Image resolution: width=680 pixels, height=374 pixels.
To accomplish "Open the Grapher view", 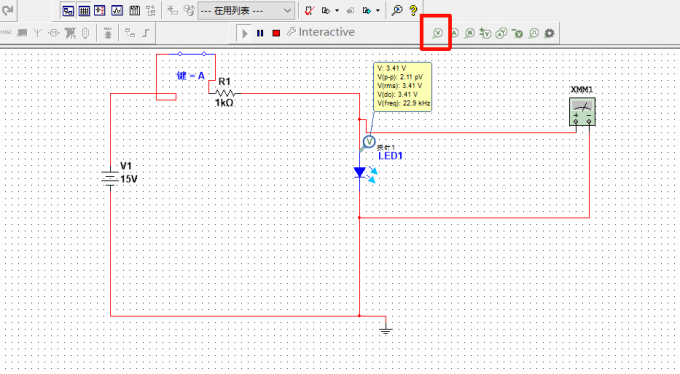I will 117,10.
